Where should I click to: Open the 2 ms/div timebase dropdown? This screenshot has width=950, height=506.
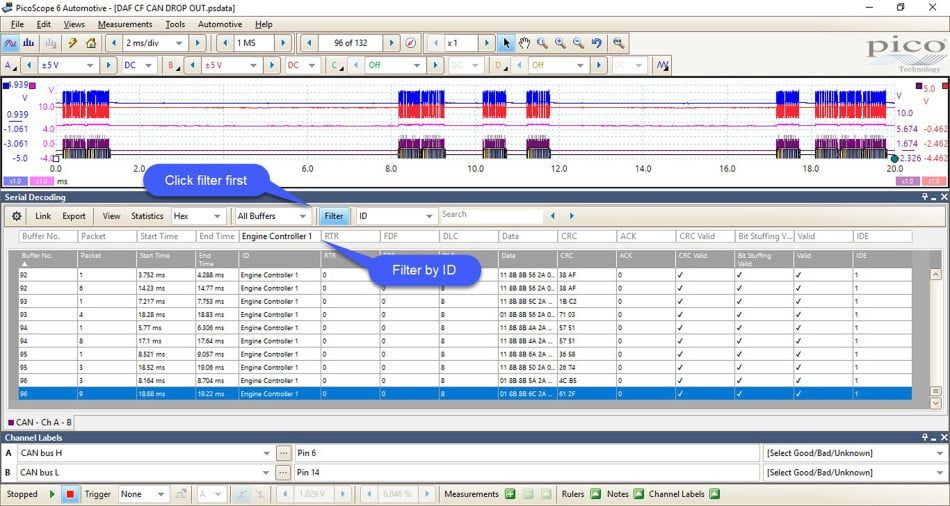tap(178, 43)
